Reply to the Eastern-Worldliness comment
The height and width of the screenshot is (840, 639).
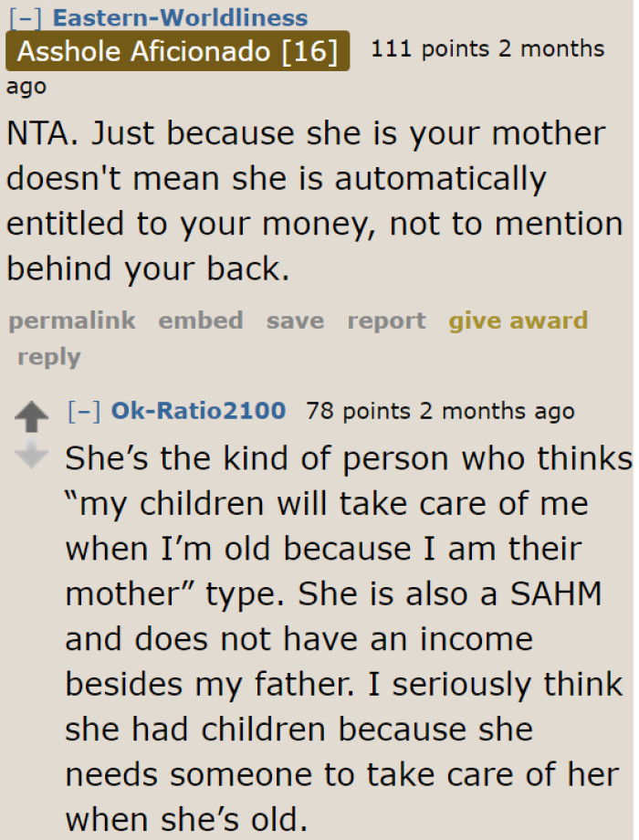tap(47, 357)
